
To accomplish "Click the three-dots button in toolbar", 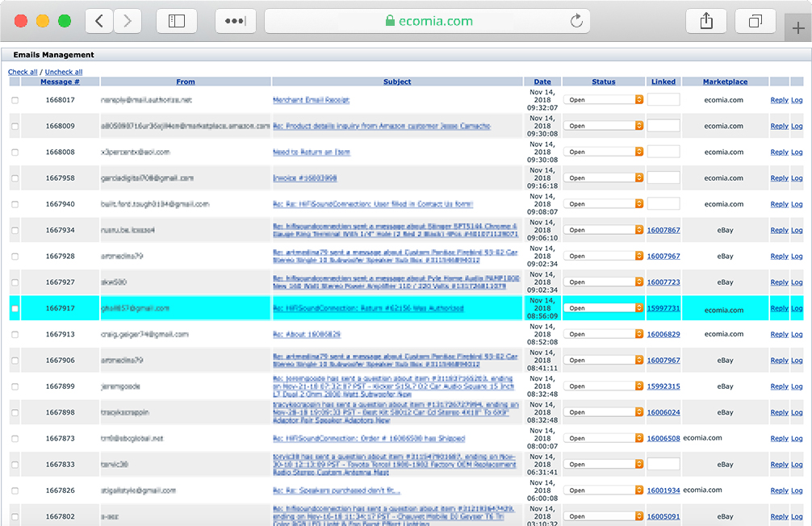I will pyautogui.click(x=235, y=22).
